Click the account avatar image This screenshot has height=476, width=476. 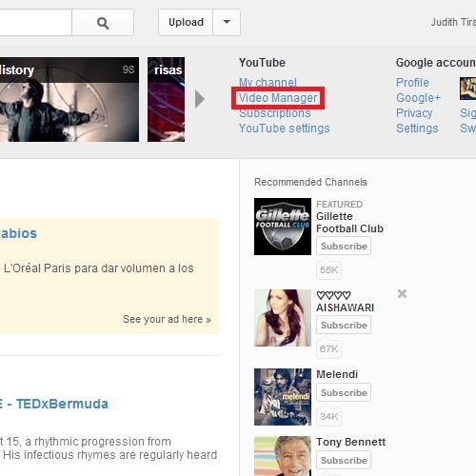468,89
